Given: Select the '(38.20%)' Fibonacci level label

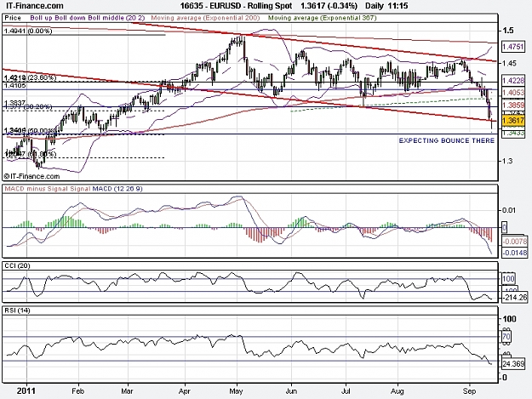Looking at the screenshot, I should click(38, 107).
